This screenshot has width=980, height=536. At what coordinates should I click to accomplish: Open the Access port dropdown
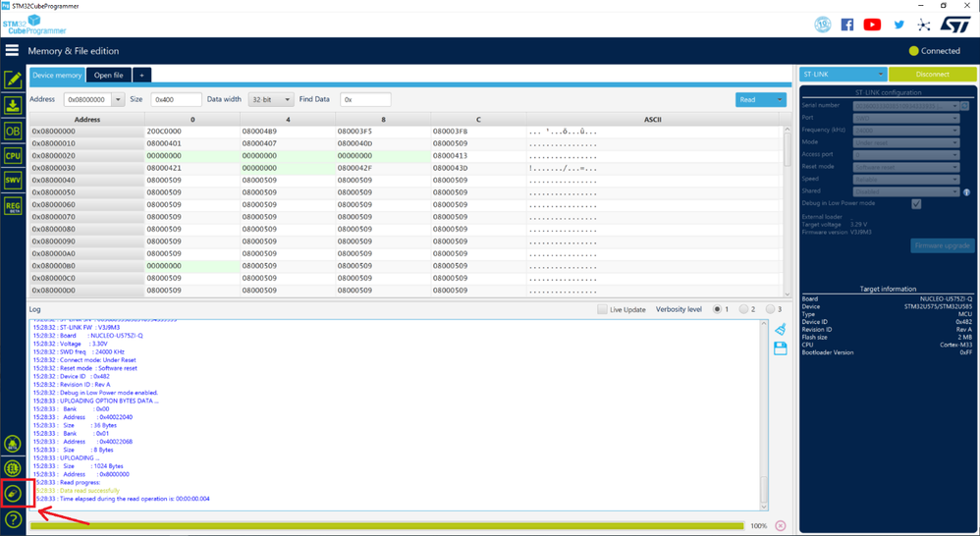tap(905, 154)
